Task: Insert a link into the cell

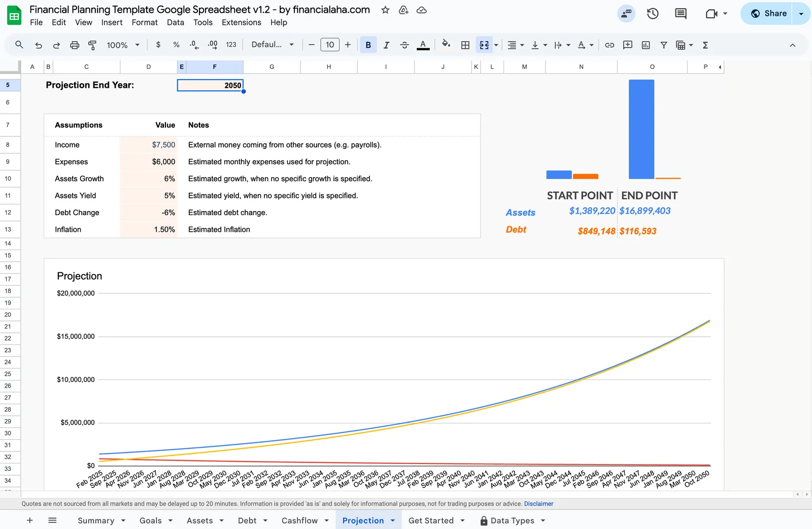Action: [609, 45]
